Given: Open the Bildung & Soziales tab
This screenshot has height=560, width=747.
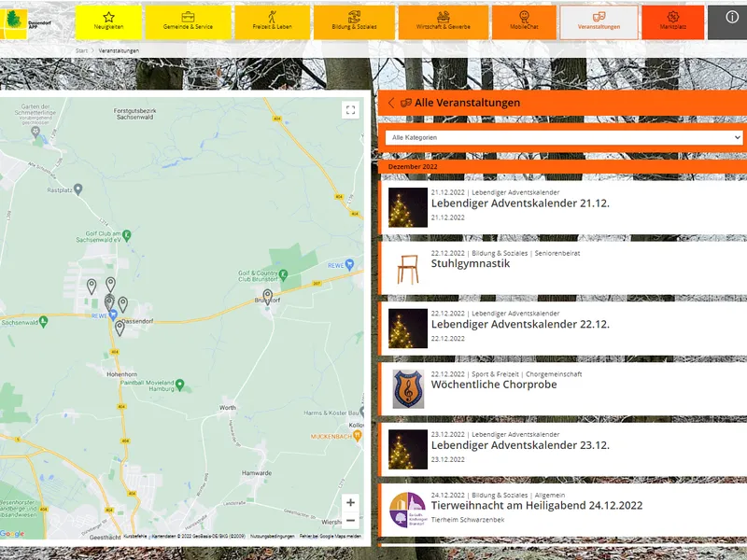Looking at the screenshot, I should pos(354,21).
